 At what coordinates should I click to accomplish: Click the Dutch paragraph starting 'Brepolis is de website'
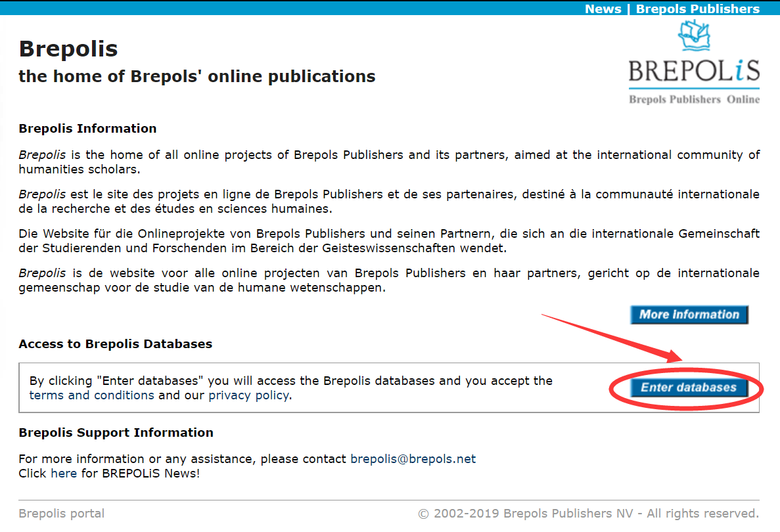(x=389, y=280)
